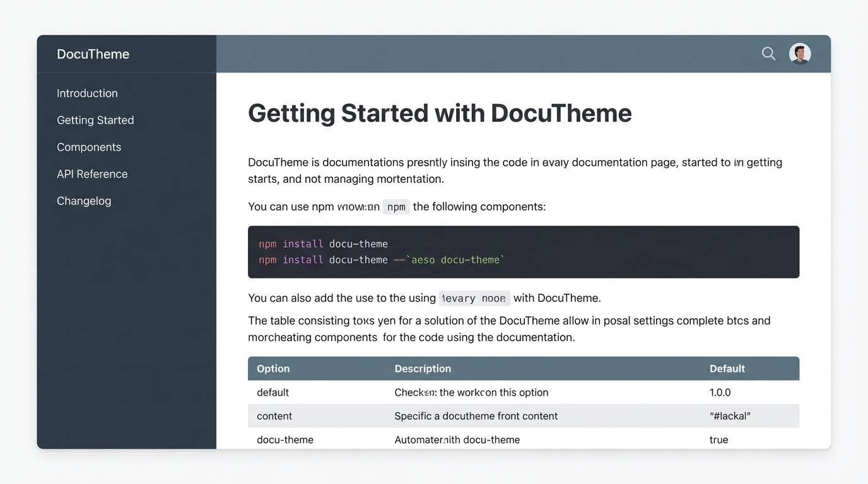
Task: Click the levary noop inline code
Action: 474,297
